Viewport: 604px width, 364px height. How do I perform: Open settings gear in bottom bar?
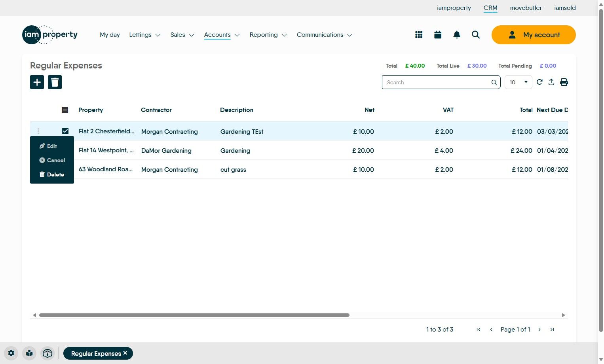point(11,353)
